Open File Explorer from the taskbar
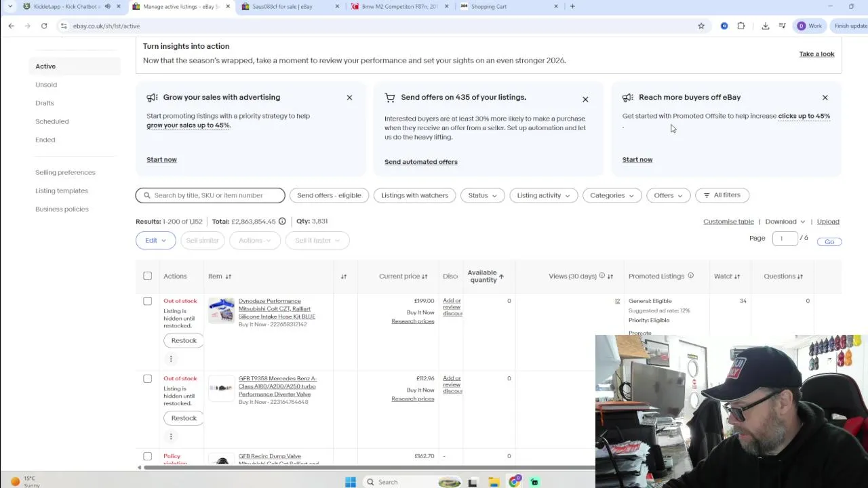 coord(494,482)
